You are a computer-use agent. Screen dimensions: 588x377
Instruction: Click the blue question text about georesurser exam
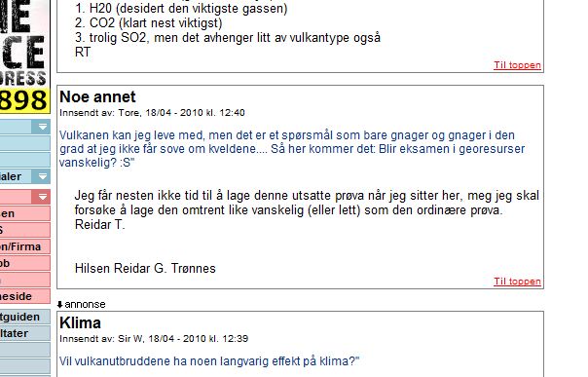pos(292,148)
